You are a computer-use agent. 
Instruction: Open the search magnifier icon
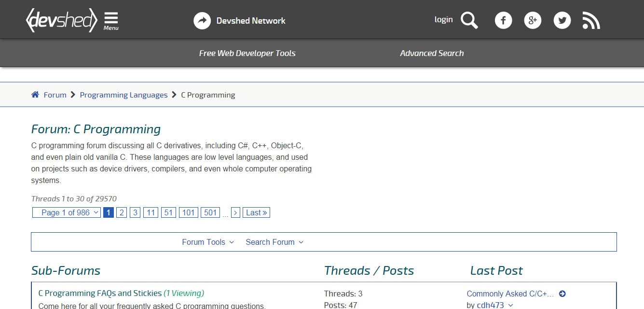coord(469,20)
